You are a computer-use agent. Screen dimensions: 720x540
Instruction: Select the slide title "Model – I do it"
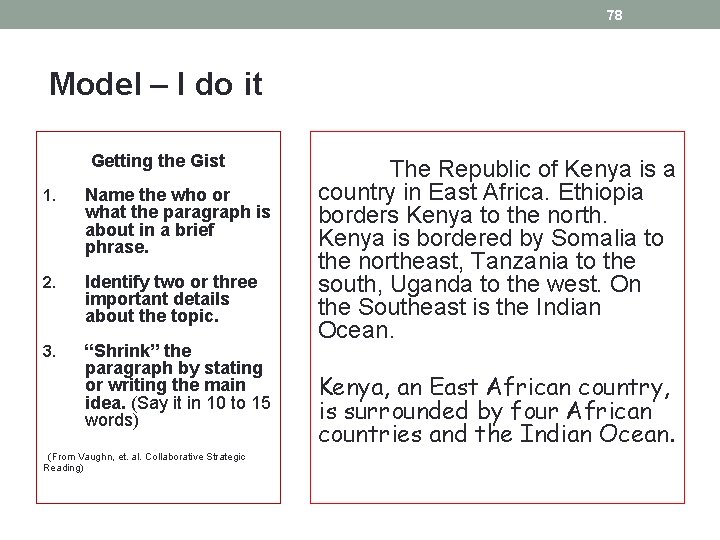point(156,84)
